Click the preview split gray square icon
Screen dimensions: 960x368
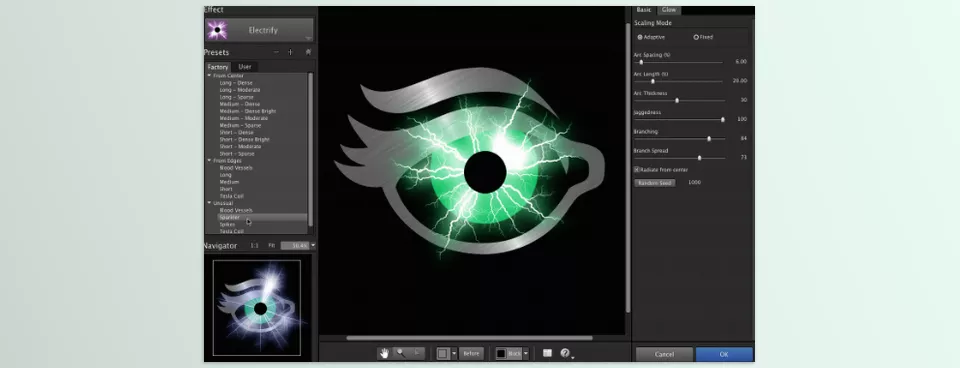pos(443,353)
